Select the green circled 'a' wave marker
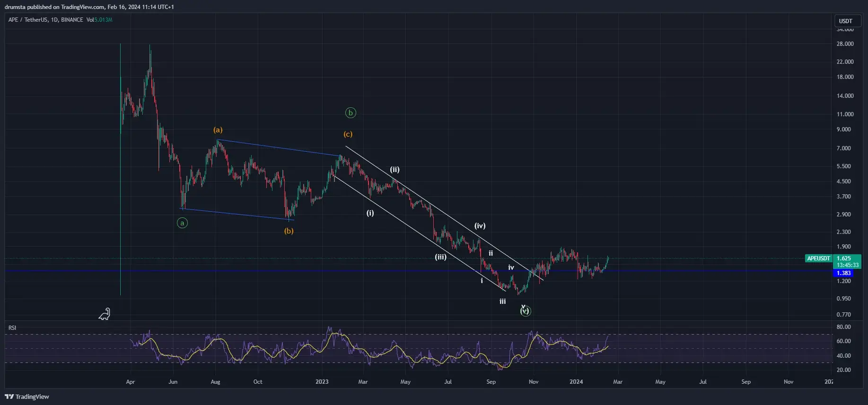This screenshot has width=868, height=405. (x=182, y=223)
